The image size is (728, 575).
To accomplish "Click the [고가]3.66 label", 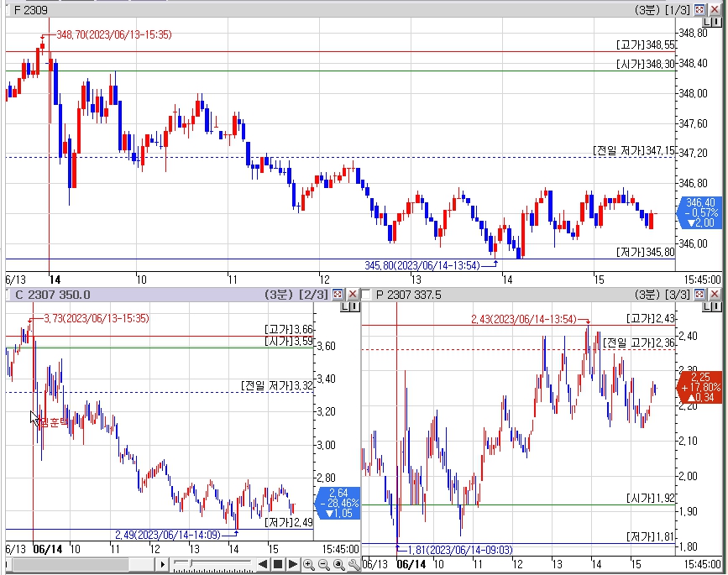I will [x=289, y=330].
